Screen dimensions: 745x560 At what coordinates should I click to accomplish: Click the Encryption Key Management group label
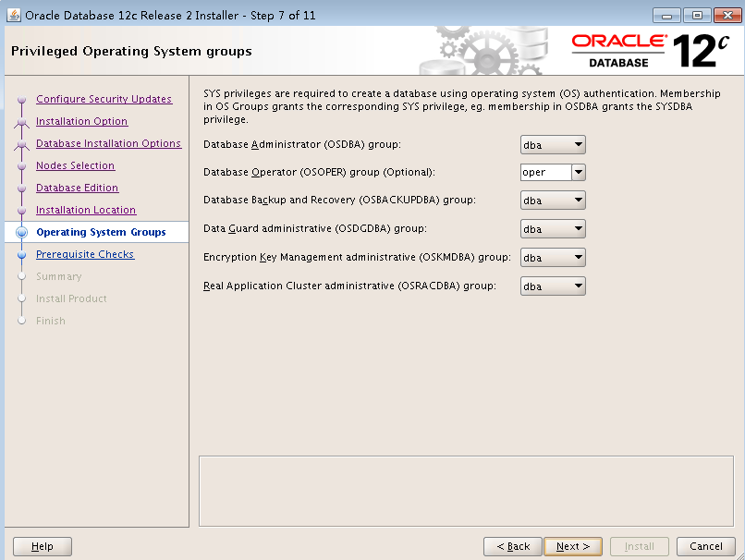pos(358,257)
